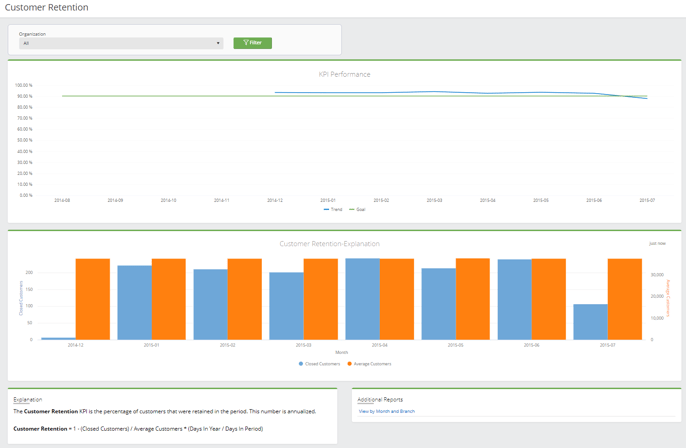Click the Organization dropdown arrow
The image size is (686, 448).
[x=218, y=43]
